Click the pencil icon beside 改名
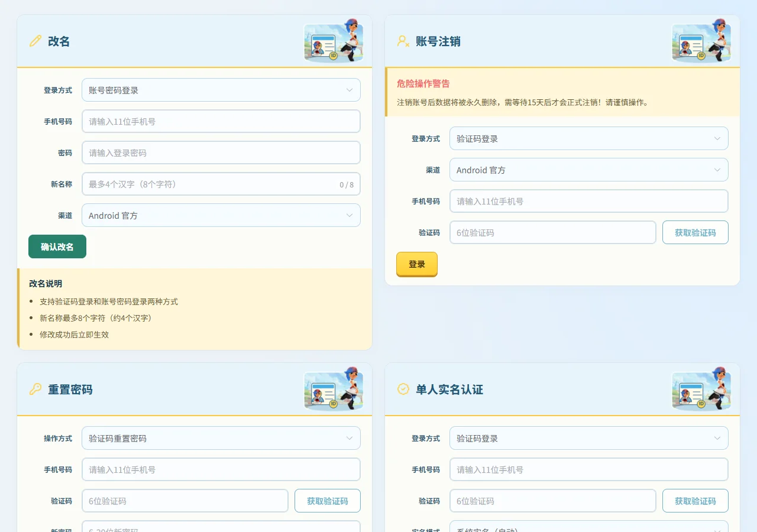This screenshot has height=532, width=757. tap(35, 41)
